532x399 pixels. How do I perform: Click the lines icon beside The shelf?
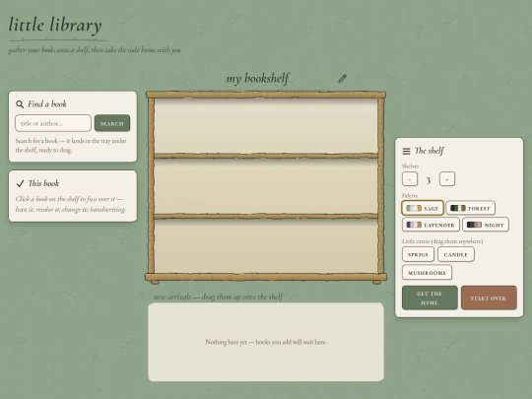coord(406,151)
